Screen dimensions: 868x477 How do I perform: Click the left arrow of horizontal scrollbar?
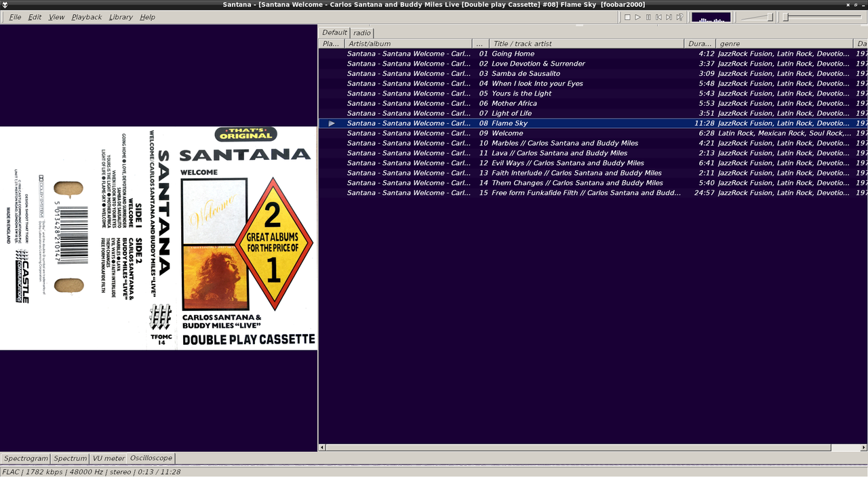pos(322,448)
